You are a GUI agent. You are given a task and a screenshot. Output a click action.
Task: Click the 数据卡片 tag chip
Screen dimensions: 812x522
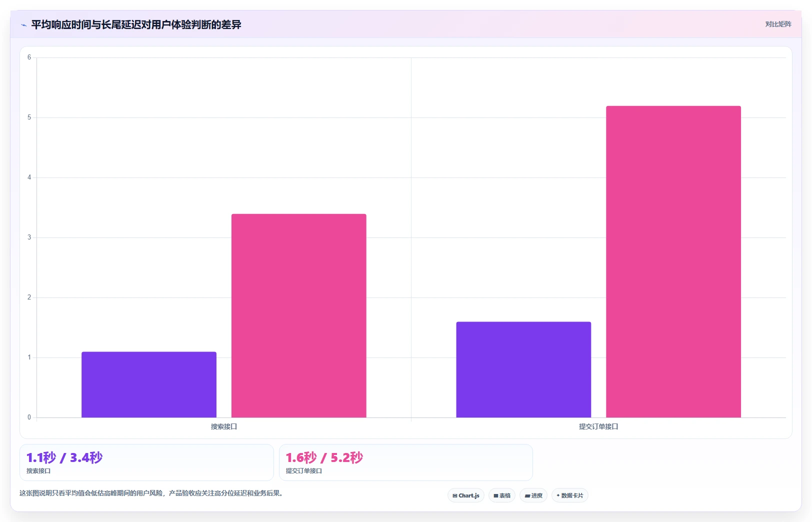coord(570,495)
